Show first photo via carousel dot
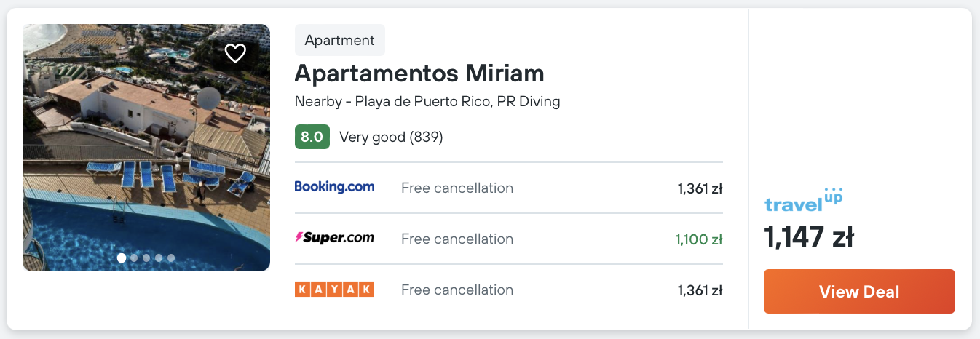The image size is (980, 339). point(122,258)
